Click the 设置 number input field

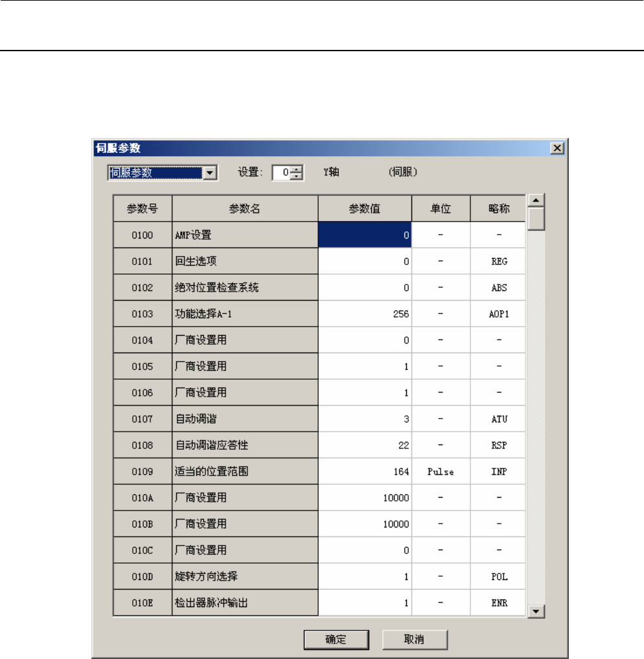click(x=281, y=173)
